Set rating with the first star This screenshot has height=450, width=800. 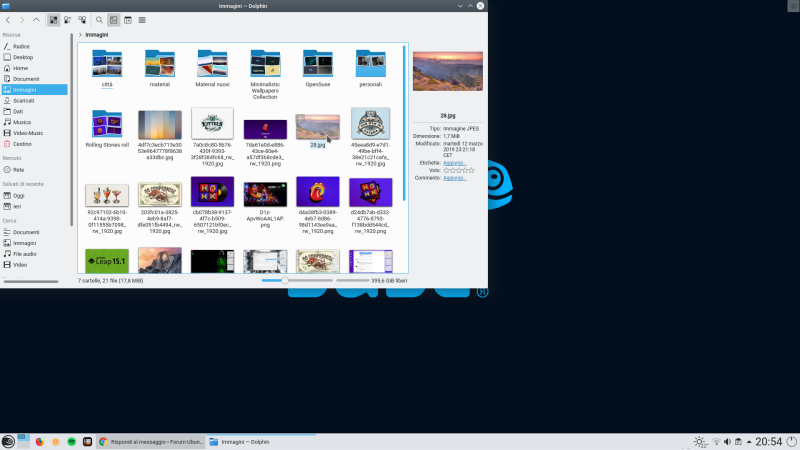point(446,170)
